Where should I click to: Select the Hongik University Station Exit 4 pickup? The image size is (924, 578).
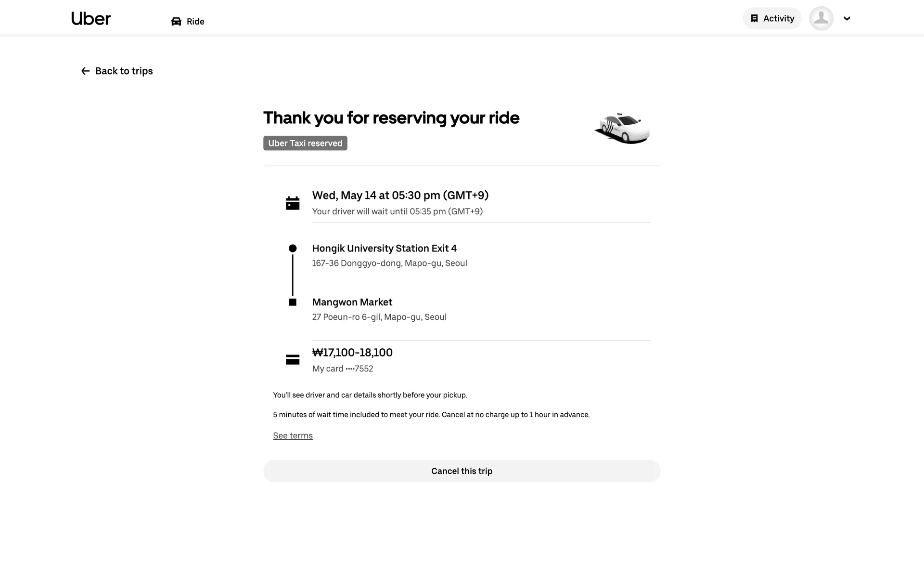click(384, 249)
